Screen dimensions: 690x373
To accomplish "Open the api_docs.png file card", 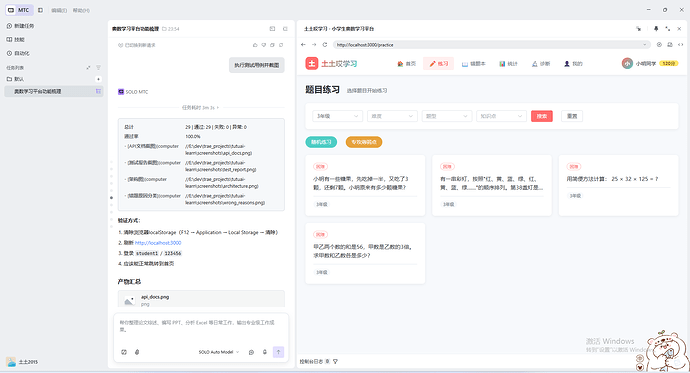I will click(201, 299).
